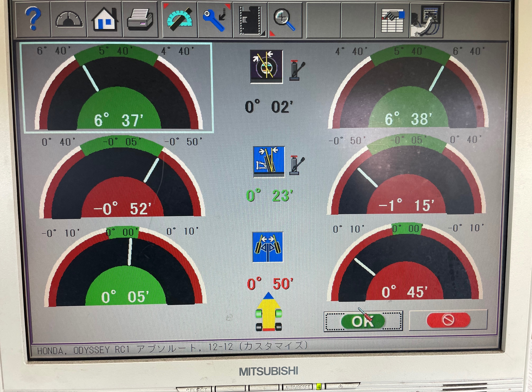Viewport: 532px width, 392px height.
Task: Click the printer icon to print results
Action: (x=140, y=20)
